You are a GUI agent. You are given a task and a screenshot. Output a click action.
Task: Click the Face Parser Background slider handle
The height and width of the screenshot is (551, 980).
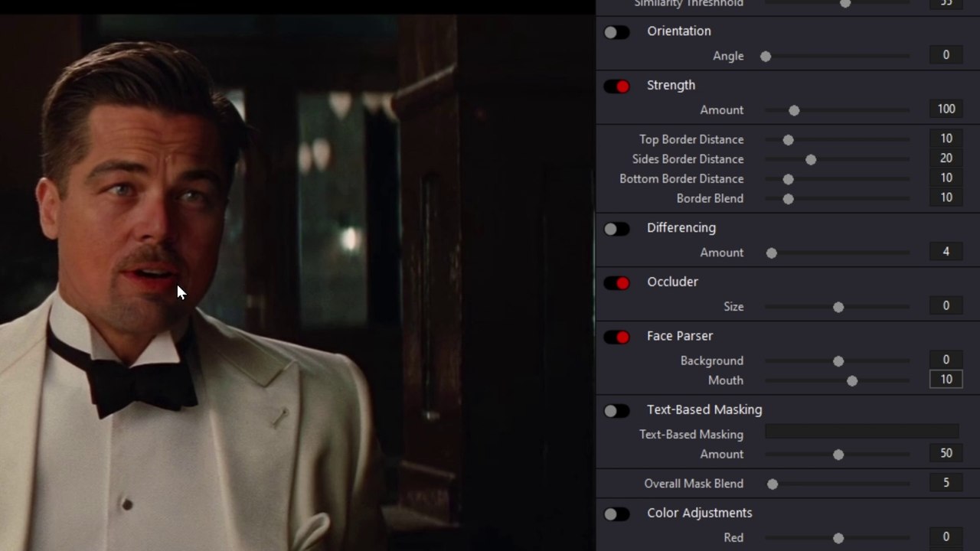(838, 361)
